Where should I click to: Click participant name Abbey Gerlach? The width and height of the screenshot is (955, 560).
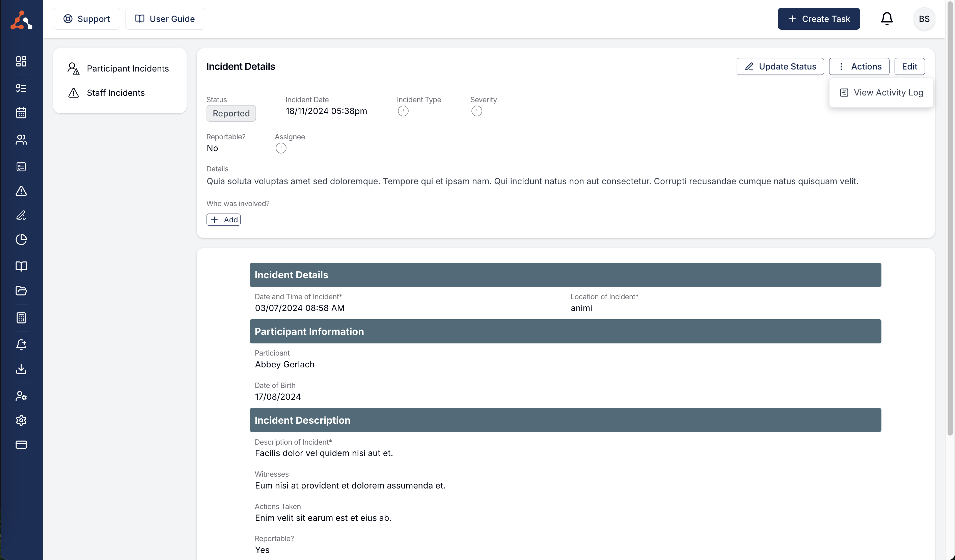point(284,364)
